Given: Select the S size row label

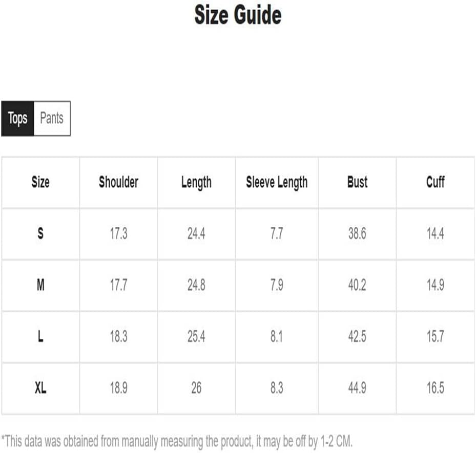Looking at the screenshot, I should click(x=40, y=234).
